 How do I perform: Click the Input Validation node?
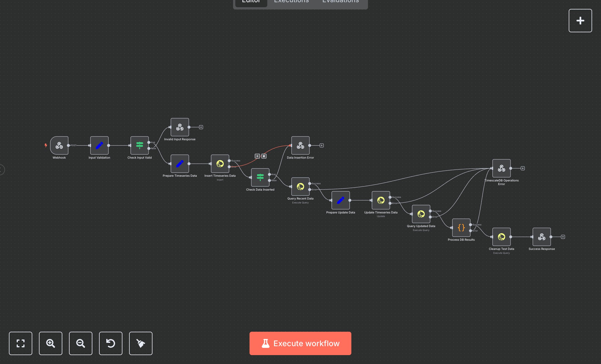click(99, 145)
